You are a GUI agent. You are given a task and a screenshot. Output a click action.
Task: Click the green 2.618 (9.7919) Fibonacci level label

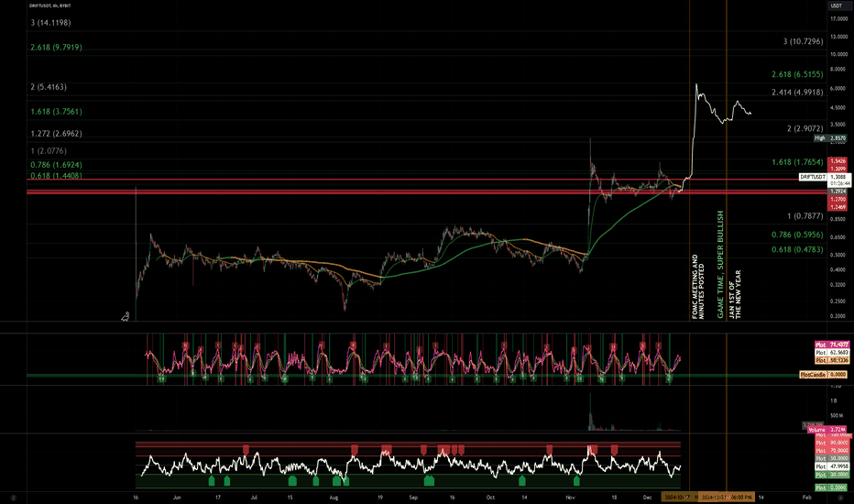56,48
